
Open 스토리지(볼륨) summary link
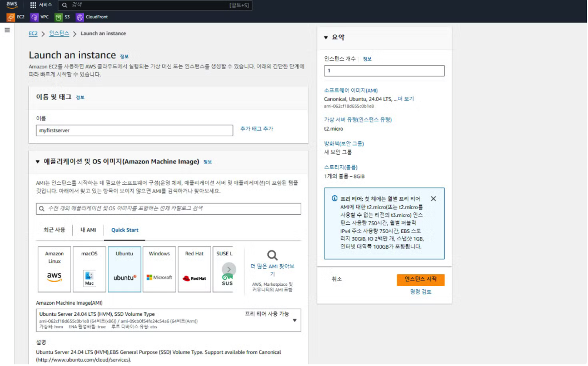(341, 167)
